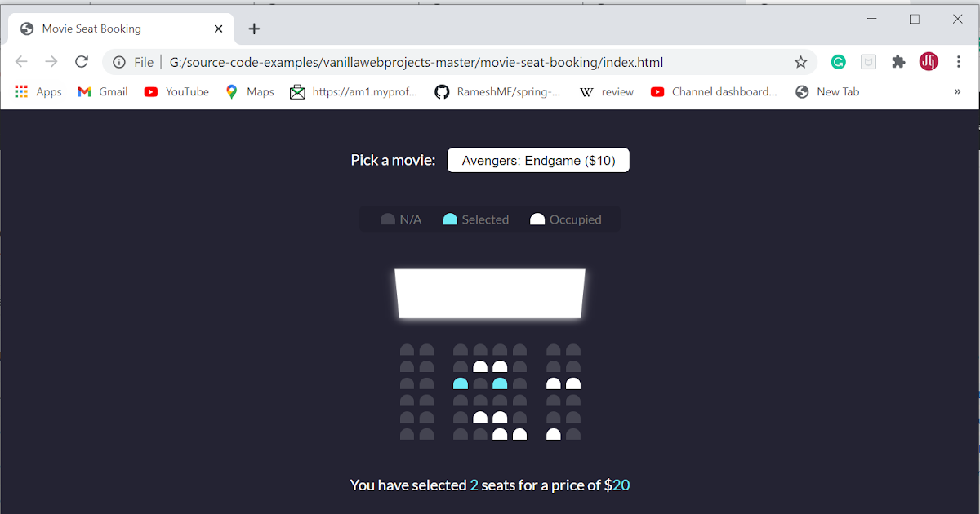The image size is (980, 514).
Task: Open the Gmail bookmark
Action: pyautogui.click(x=102, y=91)
